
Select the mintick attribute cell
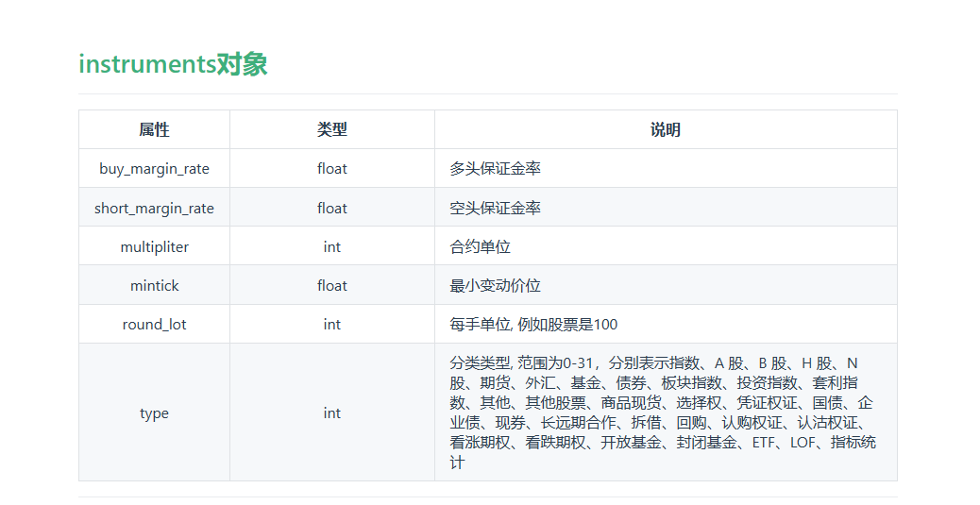tap(155, 285)
